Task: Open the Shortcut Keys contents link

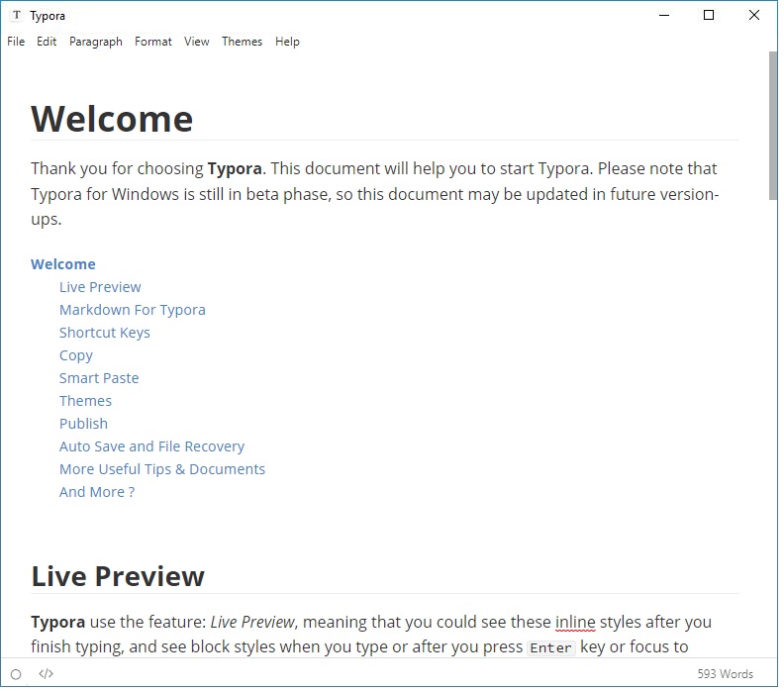Action: point(105,335)
